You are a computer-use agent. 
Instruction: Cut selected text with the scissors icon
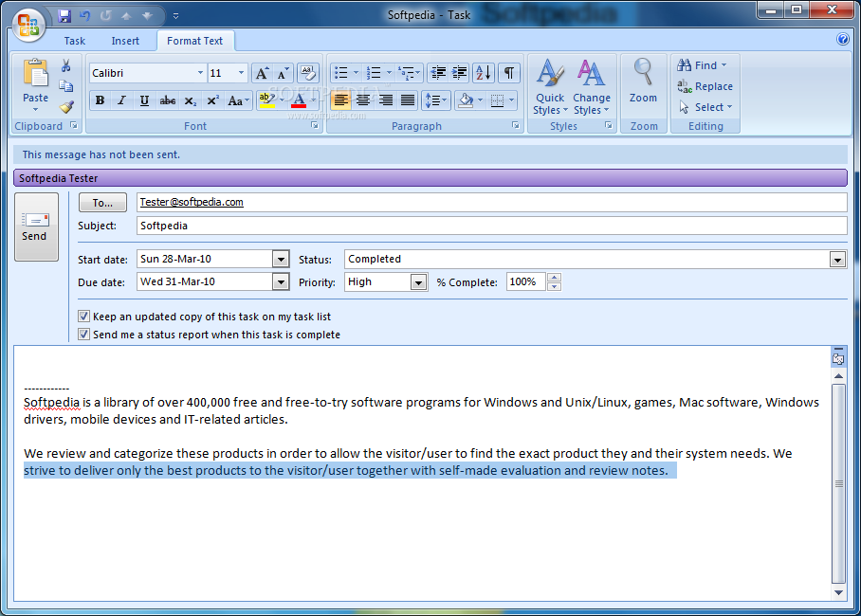[x=65, y=66]
